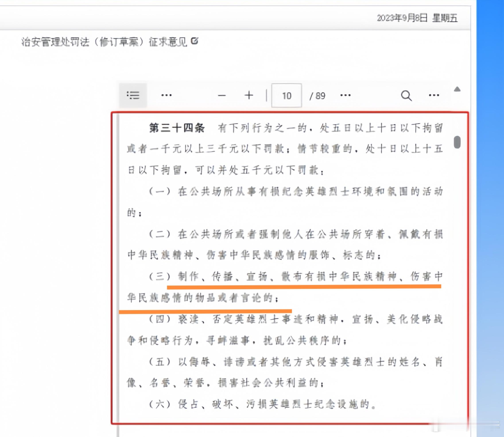Click the line starting with 或者一千元以上三千元以下罚款
Screen dimensions: 504x437
pos(285,149)
